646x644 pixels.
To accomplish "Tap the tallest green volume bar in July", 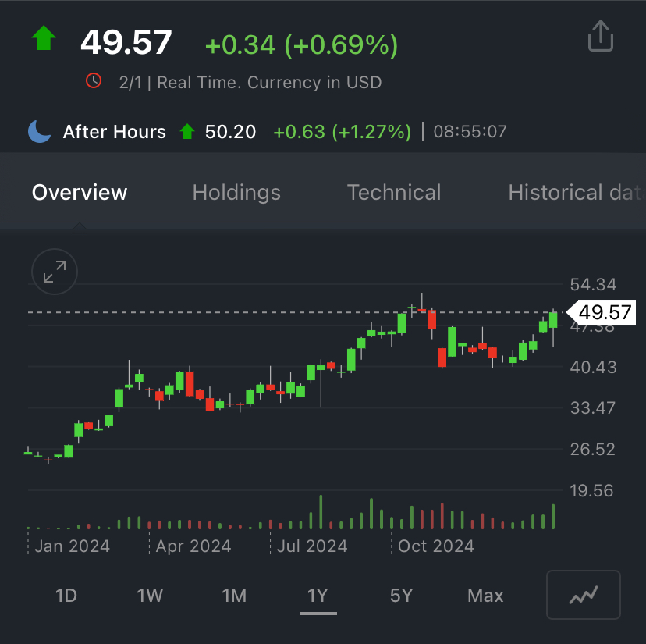I will [x=321, y=512].
